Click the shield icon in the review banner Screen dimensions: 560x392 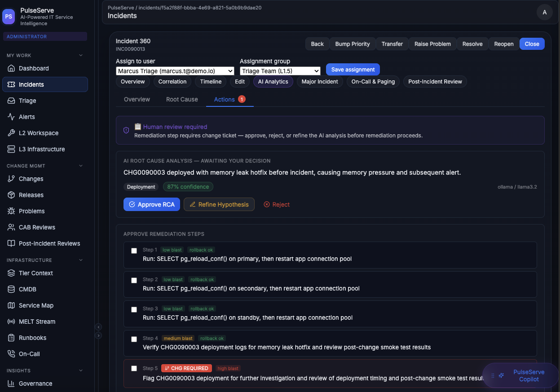pyautogui.click(x=126, y=130)
